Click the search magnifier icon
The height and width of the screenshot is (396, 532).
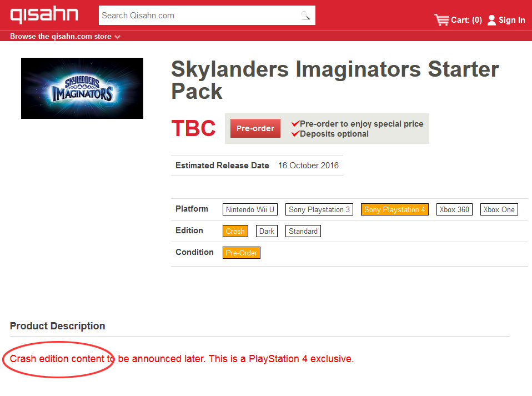point(305,16)
